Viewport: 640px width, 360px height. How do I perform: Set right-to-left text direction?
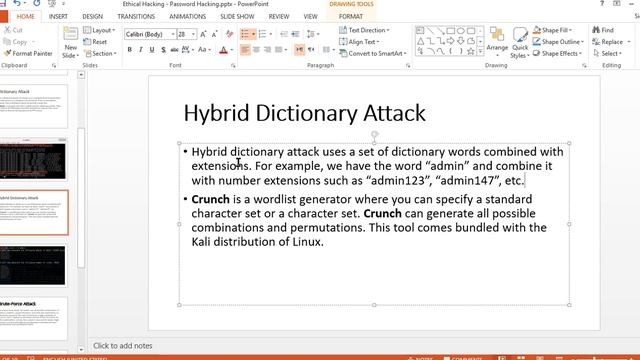click(311, 50)
